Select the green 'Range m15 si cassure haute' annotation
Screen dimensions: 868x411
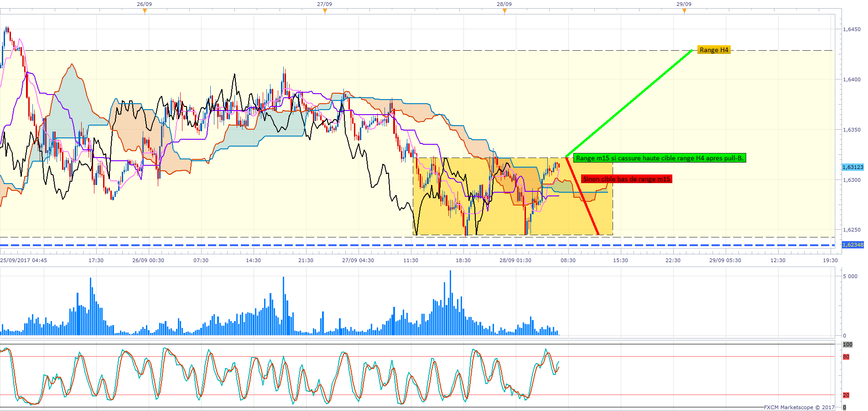pos(660,158)
